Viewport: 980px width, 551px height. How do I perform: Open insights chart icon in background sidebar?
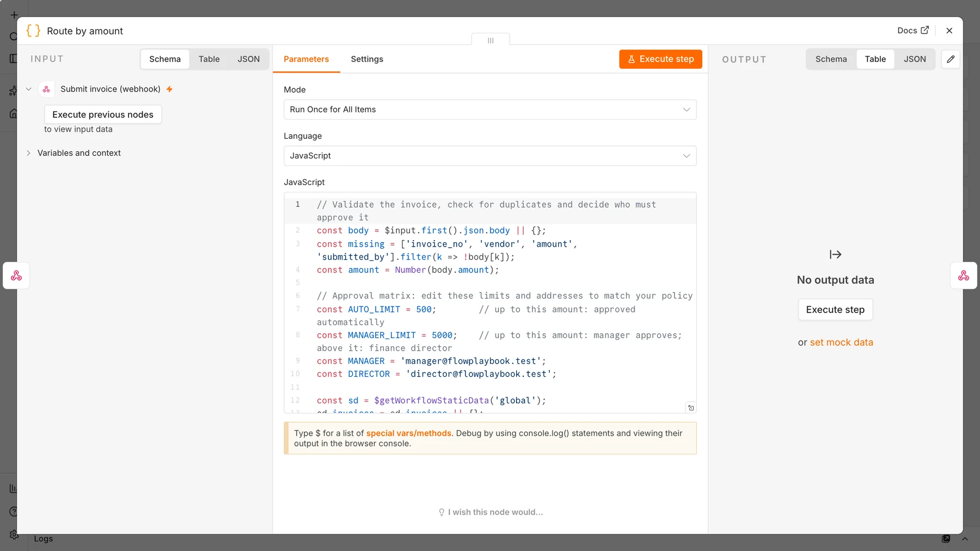point(13,488)
